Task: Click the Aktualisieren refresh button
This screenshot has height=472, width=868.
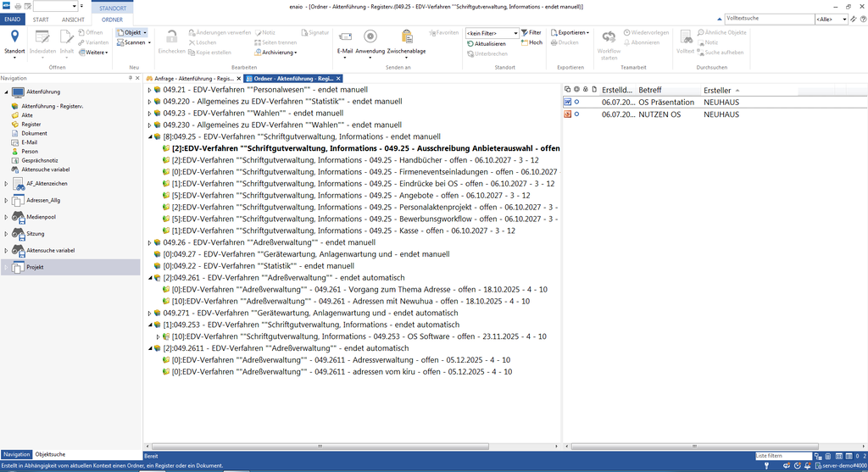Action: 486,43
